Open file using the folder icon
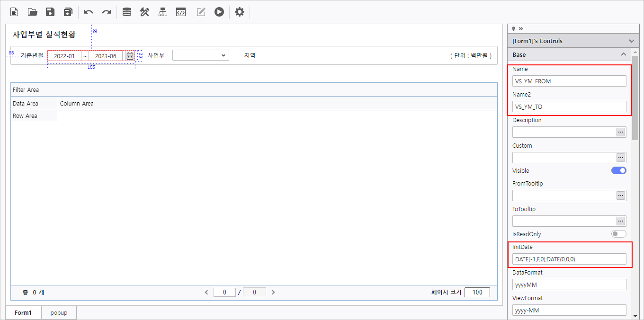The image size is (644, 320). (32, 12)
